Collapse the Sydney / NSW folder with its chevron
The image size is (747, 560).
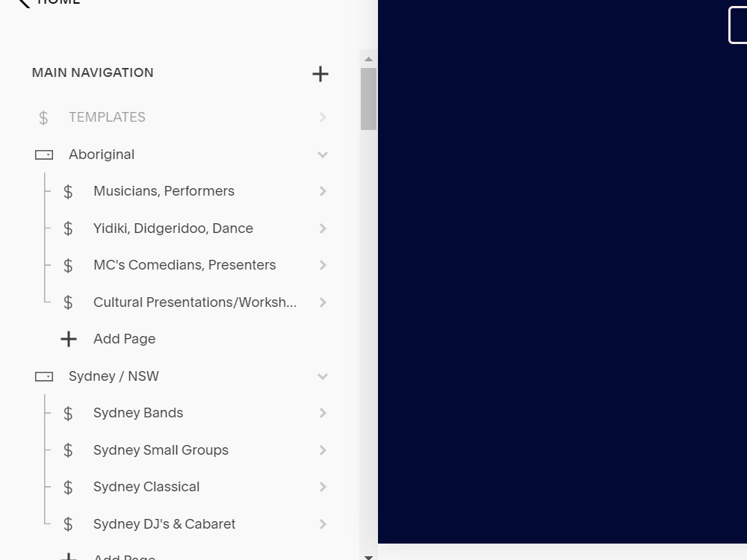323,376
